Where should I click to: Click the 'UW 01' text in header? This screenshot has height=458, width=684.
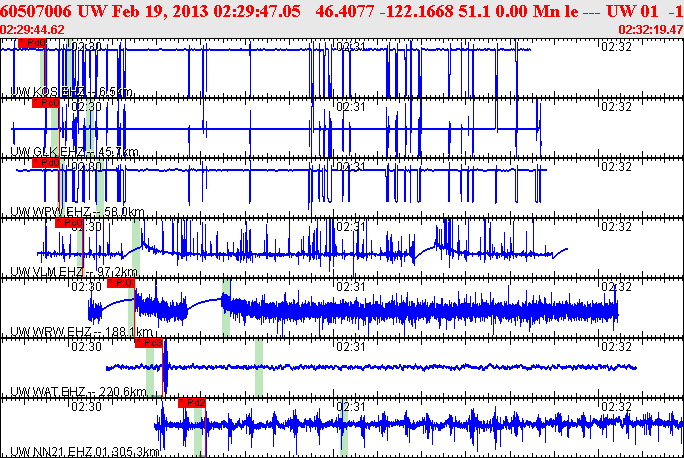(632, 11)
